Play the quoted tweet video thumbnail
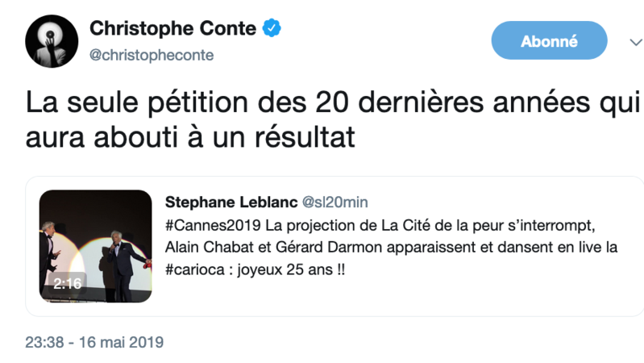This screenshot has width=644, height=363. (x=95, y=246)
